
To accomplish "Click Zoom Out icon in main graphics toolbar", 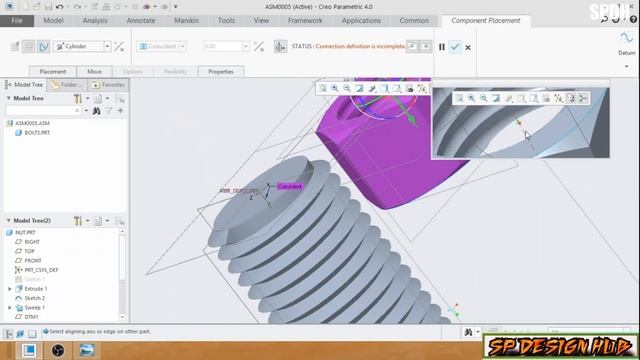I will coord(347,88).
